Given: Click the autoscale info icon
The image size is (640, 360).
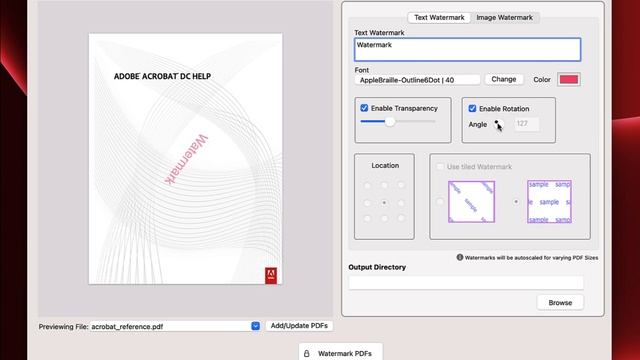Looking at the screenshot, I should pyautogui.click(x=460, y=257).
